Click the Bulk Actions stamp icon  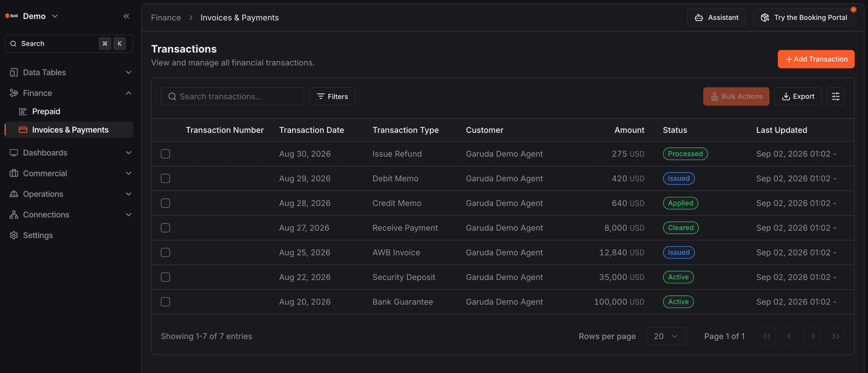pyautogui.click(x=714, y=96)
